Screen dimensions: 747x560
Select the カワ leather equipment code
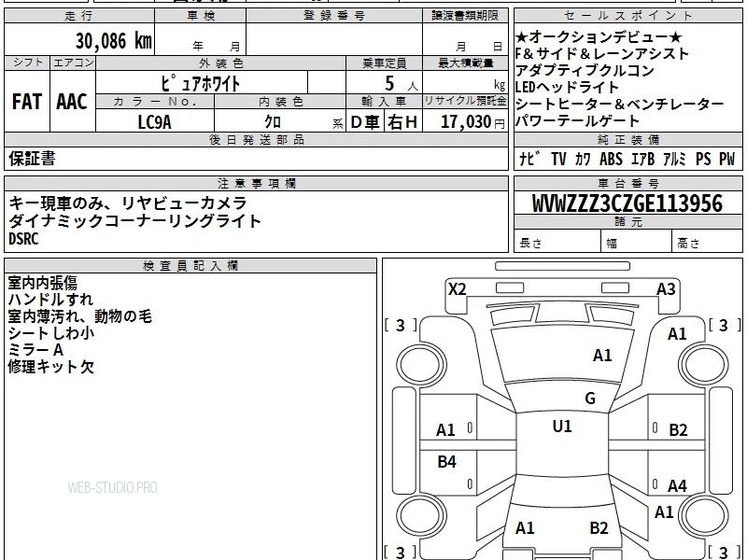click(583, 159)
